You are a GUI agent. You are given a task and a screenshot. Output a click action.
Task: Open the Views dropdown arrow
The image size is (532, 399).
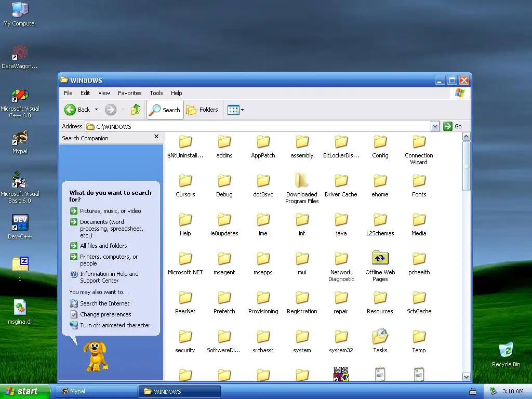242,110
